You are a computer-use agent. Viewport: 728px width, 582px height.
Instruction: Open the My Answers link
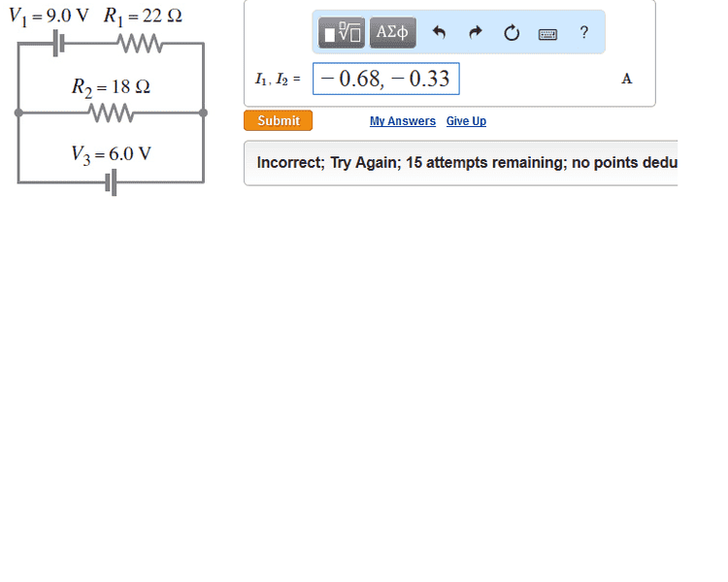403,121
